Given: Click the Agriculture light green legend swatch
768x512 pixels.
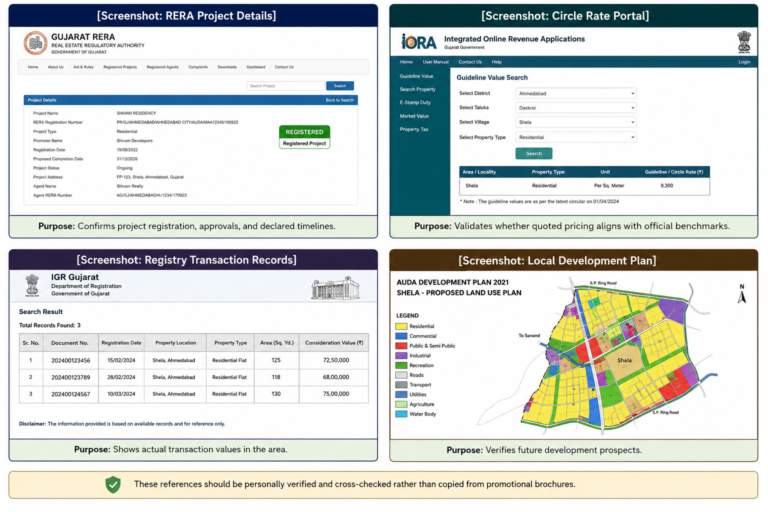Looking at the screenshot, I should pyautogui.click(x=401, y=404).
